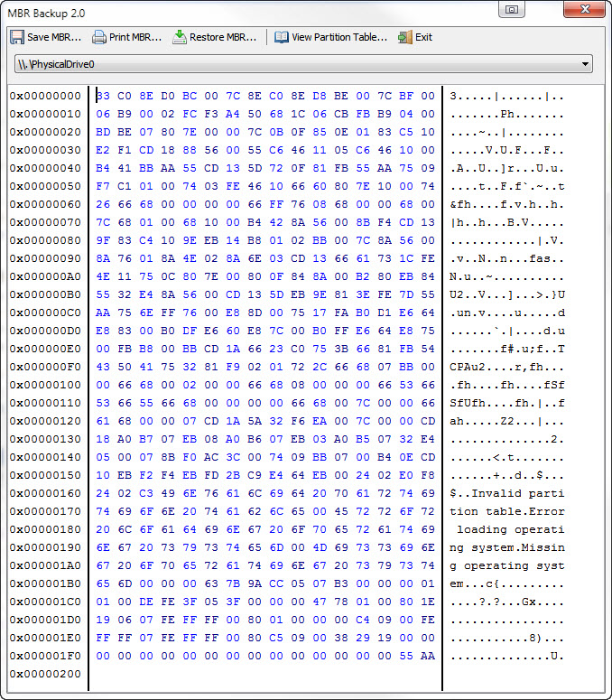612x700 pixels.
Task: Click byte 43 starting row 0x000000F0
Action: click(x=103, y=367)
